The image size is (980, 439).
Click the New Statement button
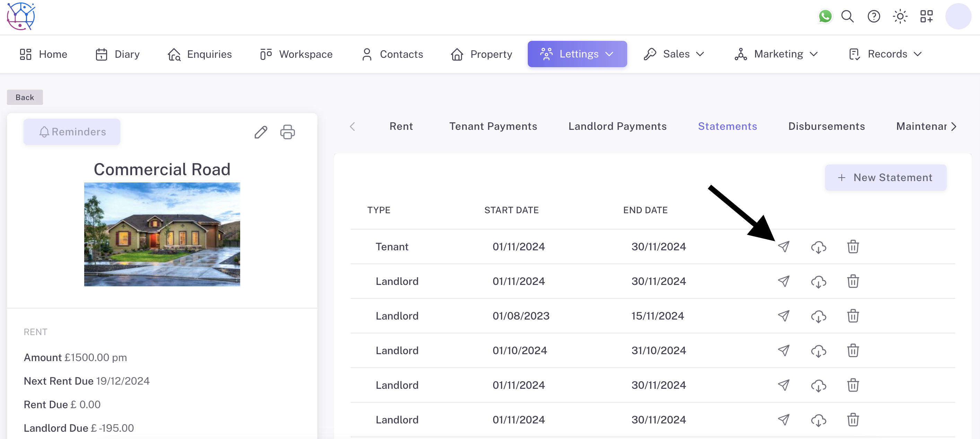885,178
